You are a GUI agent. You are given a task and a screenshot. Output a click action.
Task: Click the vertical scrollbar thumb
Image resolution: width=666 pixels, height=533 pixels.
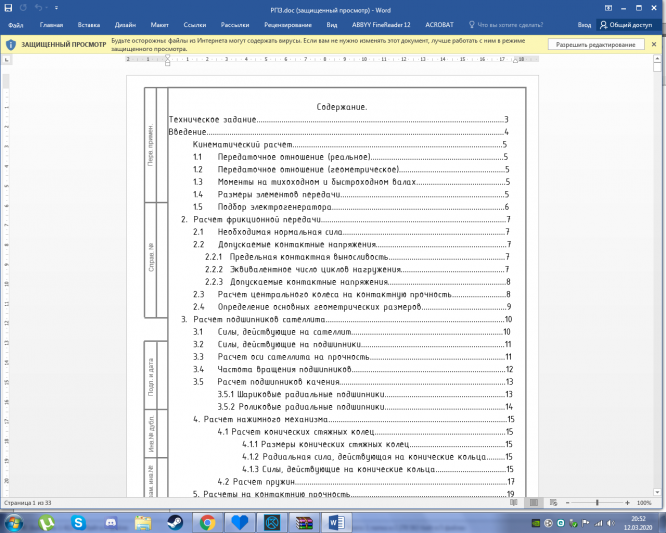point(658,67)
